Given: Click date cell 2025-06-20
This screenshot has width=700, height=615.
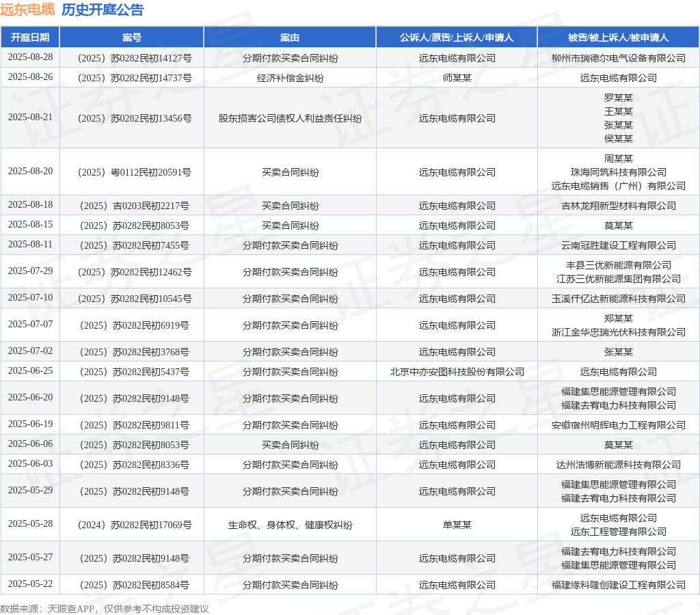Looking at the screenshot, I should point(30,397).
